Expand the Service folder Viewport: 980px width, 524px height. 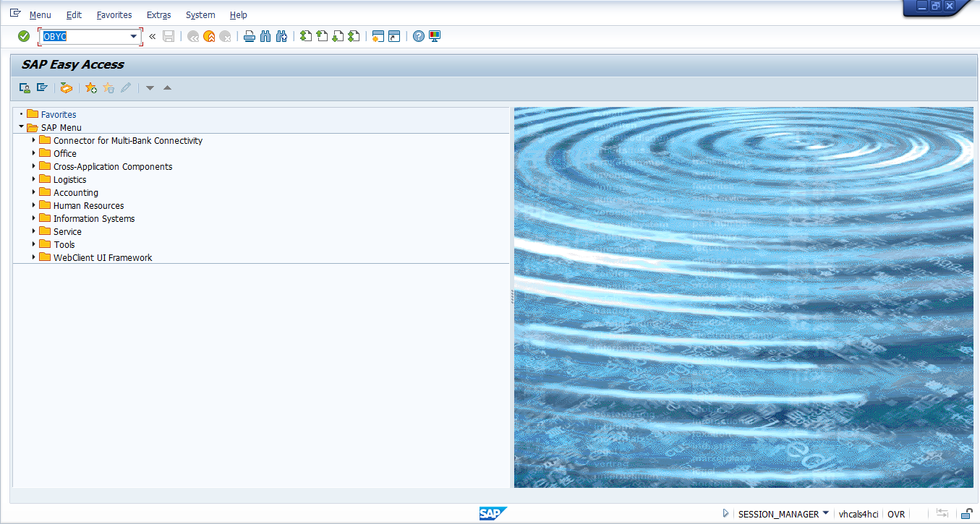34,231
